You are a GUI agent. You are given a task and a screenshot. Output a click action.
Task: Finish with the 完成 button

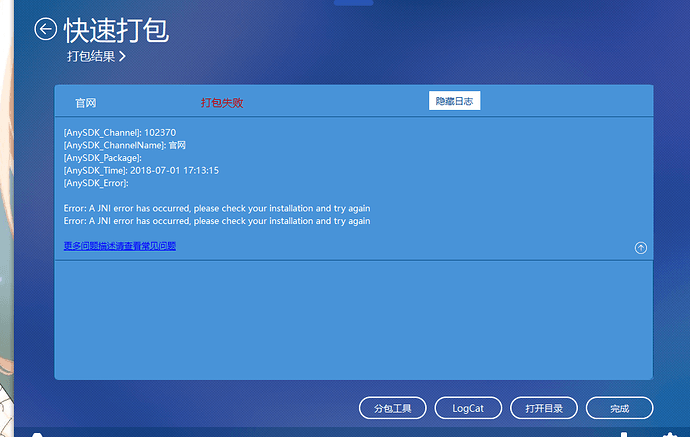(x=620, y=408)
